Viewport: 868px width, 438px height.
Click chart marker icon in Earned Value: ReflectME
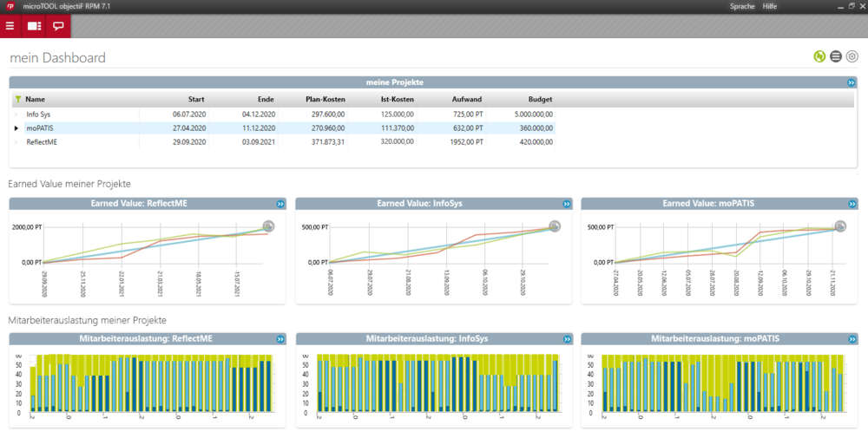click(269, 226)
